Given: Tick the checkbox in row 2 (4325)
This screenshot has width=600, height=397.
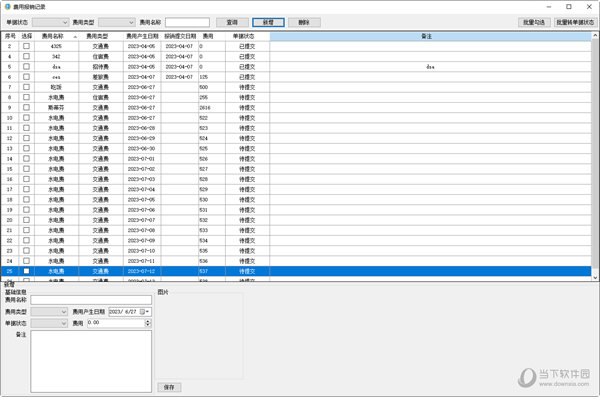Looking at the screenshot, I should coord(26,46).
